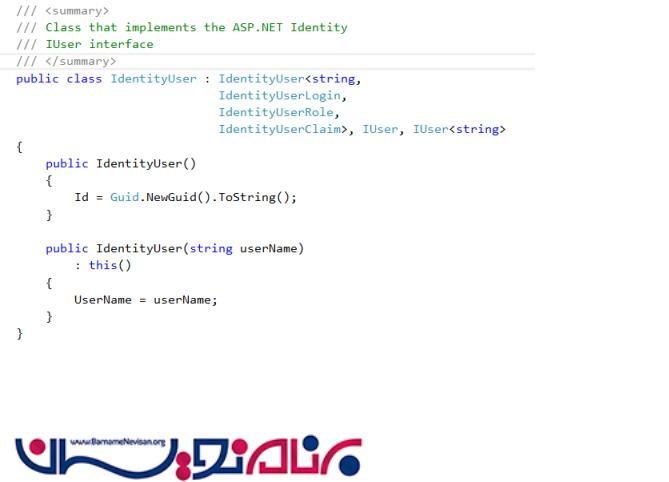
Task: Click the closing </summary> comment line
Action: pyautogui.click(x=66, y=61)
